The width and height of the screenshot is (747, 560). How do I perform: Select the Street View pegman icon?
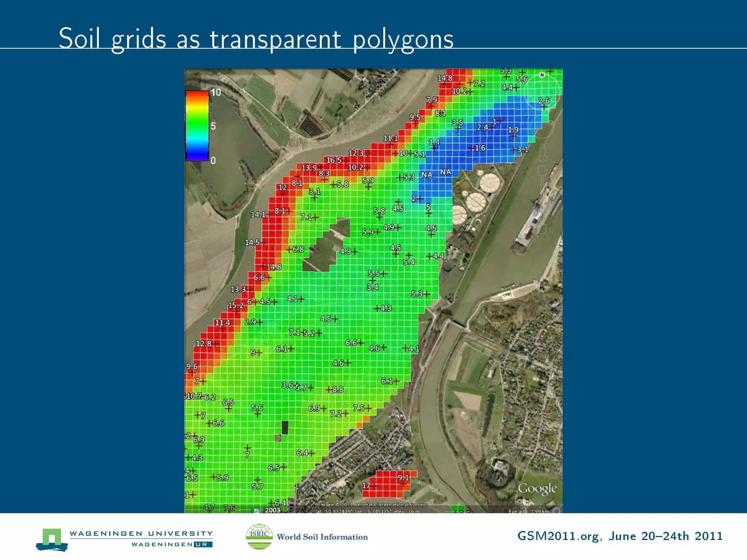click(x=542, y=153)
